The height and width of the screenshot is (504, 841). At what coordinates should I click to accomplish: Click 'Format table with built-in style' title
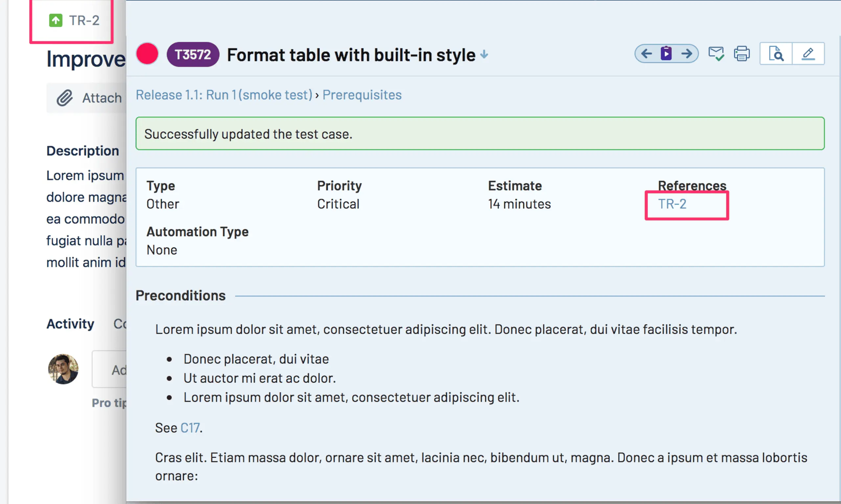point(351,55)
